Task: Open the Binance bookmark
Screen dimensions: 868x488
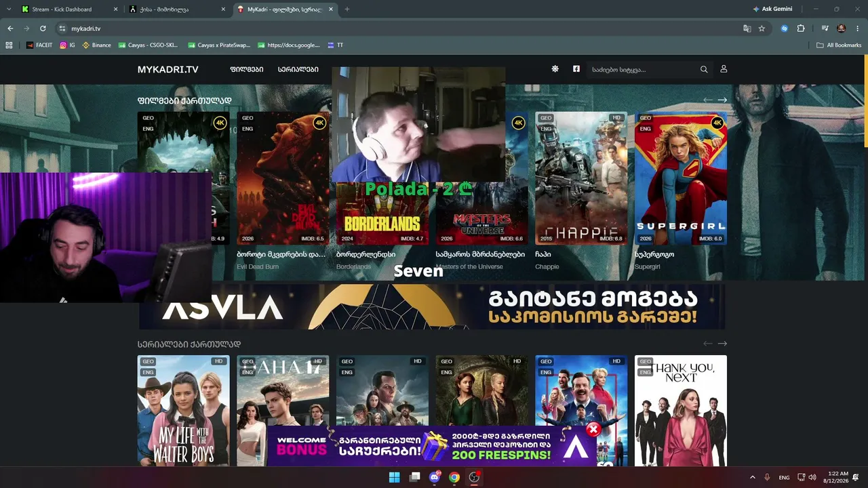Action: tap(97, 45)
